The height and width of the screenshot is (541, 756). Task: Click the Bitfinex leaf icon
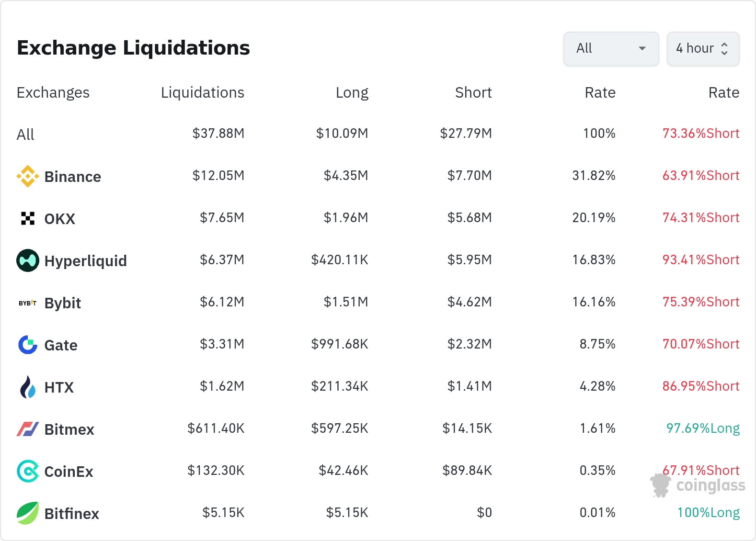(x=28, y=513)
